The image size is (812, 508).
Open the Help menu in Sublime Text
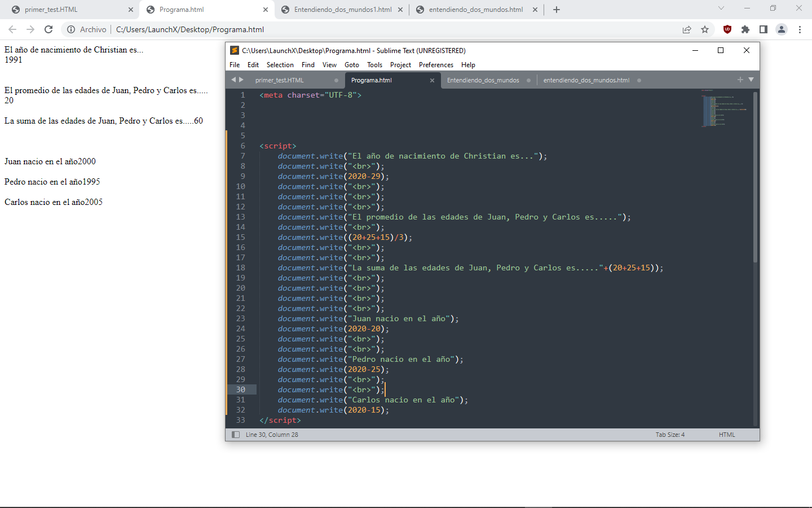coord(468,65)
